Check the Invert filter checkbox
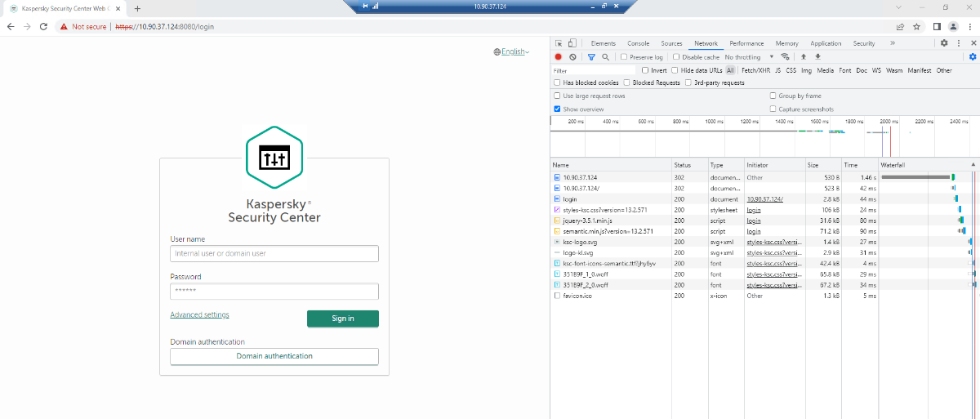 pyautogui.click(x=645, y=70)
